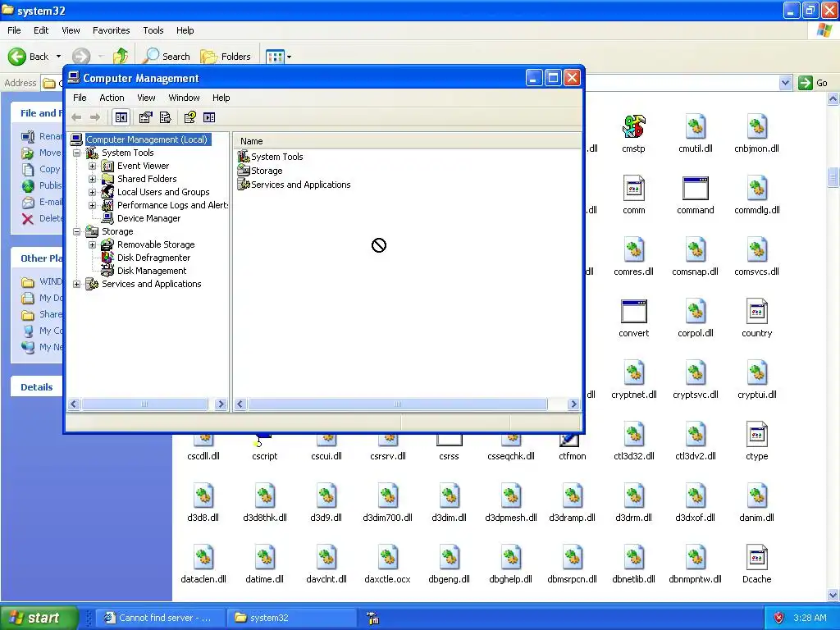Click Services and Applications in right pane
The height and width of the screenshot is (630, 840).
pyautogui.click(x=300, y=185)
